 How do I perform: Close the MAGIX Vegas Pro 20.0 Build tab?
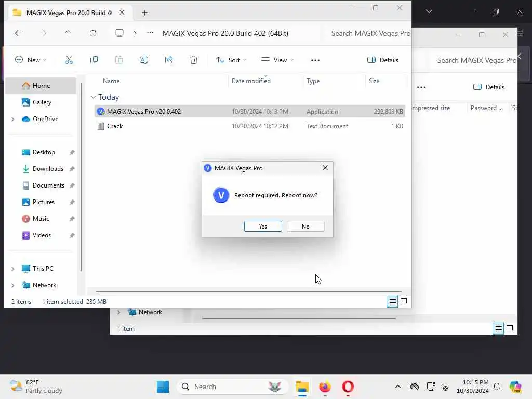coord(122,12)
